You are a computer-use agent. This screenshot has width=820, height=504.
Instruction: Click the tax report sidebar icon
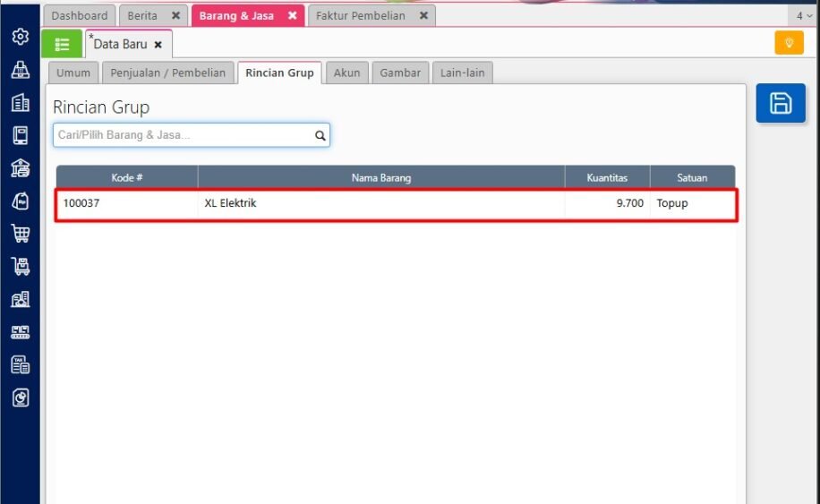(20, 364)
